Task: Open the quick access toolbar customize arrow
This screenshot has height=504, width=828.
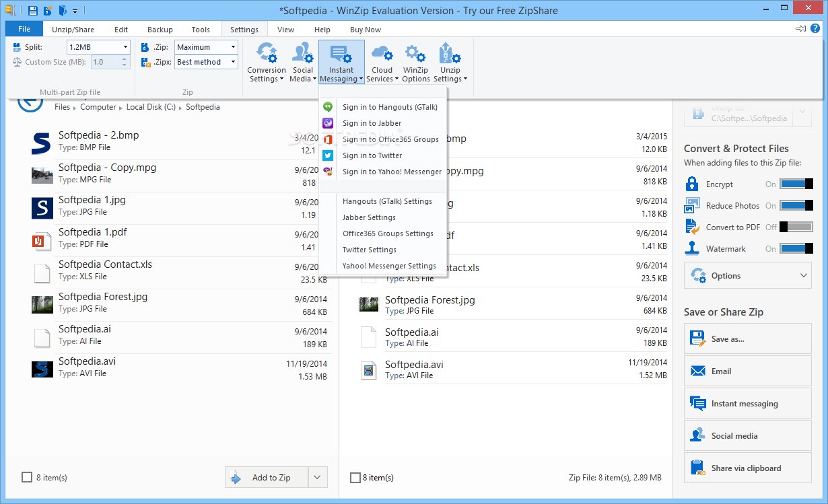Action: click(x=75, y=11)
